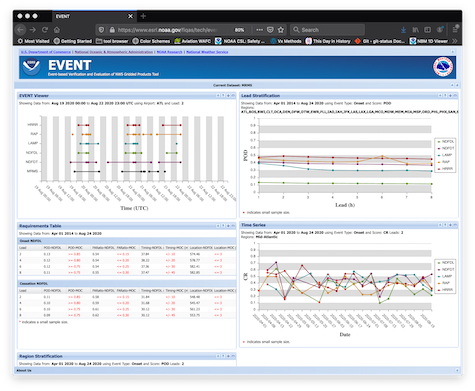Open the Aviation WAFC bookmark
The image size is (475, 391).
[x=193, y=41]
